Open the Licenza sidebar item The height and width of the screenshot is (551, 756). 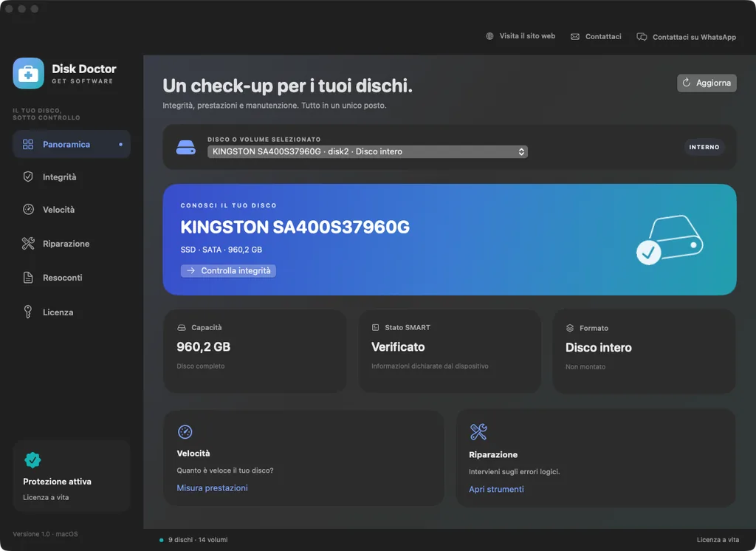click(72, 312)
